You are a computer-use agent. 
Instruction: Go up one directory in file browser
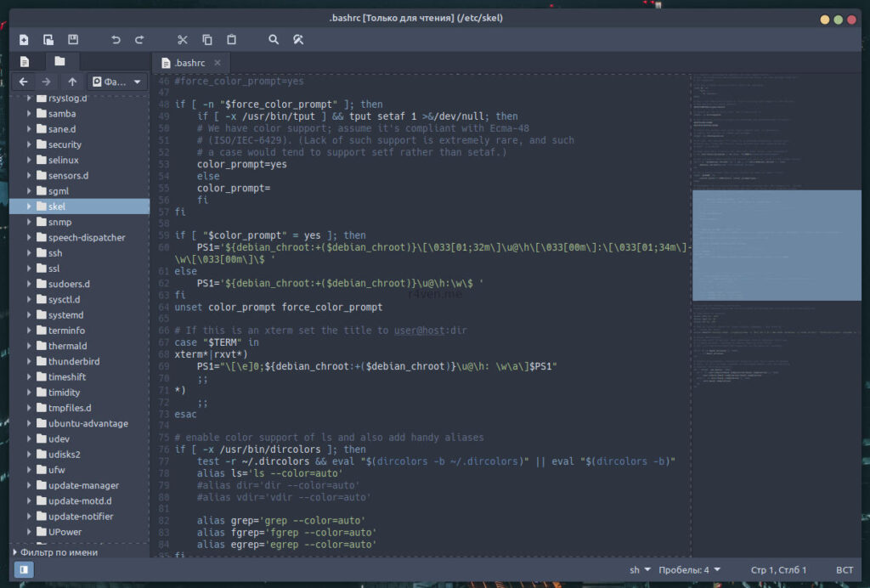tap(72, 82)
